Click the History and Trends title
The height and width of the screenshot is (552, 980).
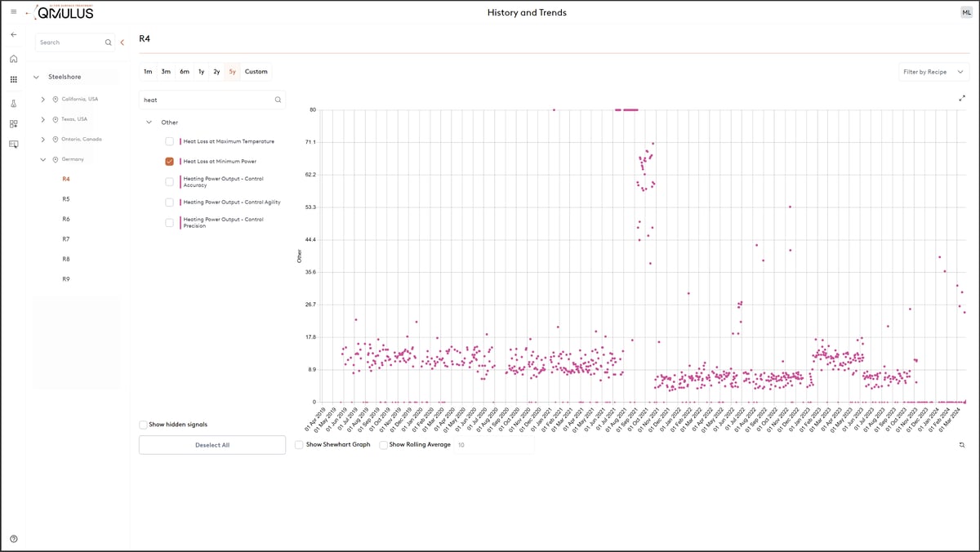527,12
